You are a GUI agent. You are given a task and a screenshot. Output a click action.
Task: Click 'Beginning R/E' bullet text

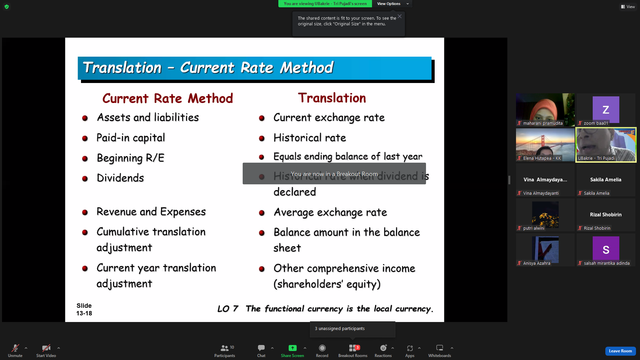[x=130, y=158]
